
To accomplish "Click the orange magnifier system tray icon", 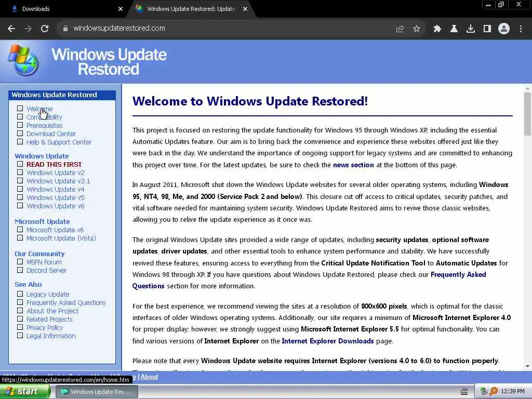I will tap(494, 391).
